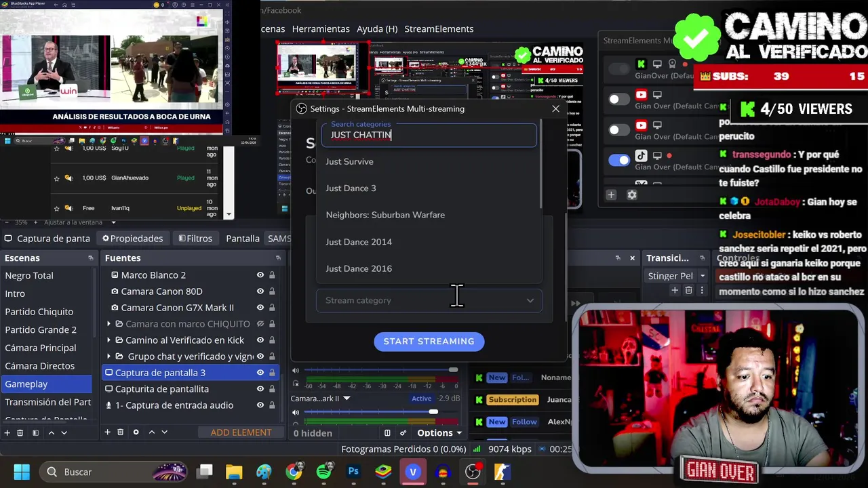Delete selected scene with trash icon
This screenshot has height=488, width=868.
pyautogui.click(x=20, y=432)
